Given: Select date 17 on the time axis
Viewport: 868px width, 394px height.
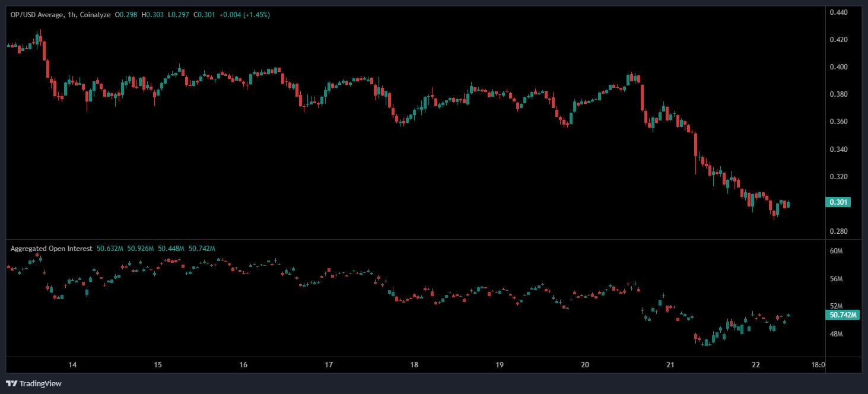Looking at the screenshot, I should click(x=329, y=365).
